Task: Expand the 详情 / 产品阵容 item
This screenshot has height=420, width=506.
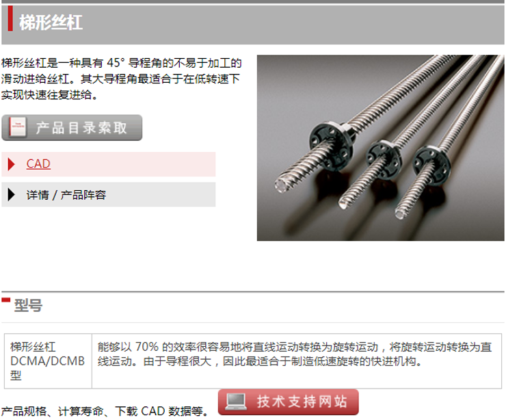Action: click(66, 195)
